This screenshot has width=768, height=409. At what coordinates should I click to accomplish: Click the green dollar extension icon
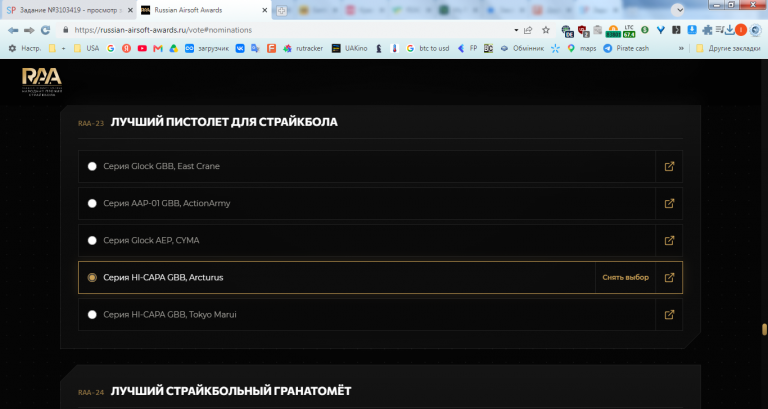coord(645,30)
